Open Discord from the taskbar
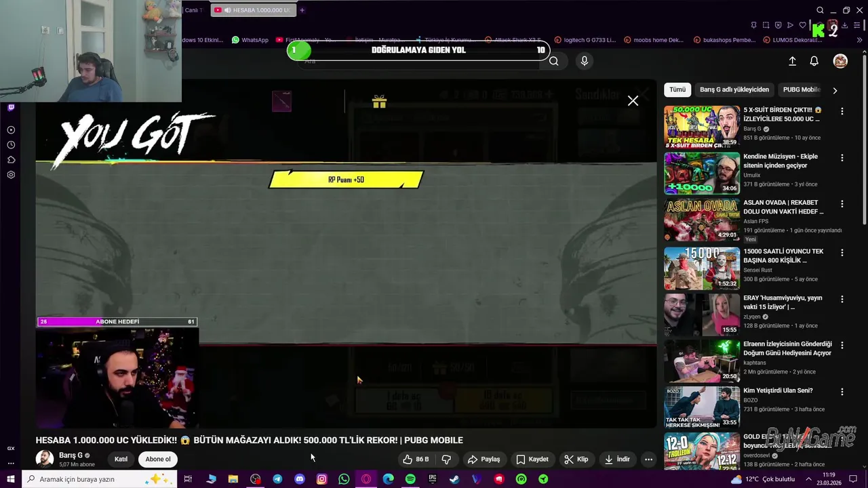 point(300,479)
